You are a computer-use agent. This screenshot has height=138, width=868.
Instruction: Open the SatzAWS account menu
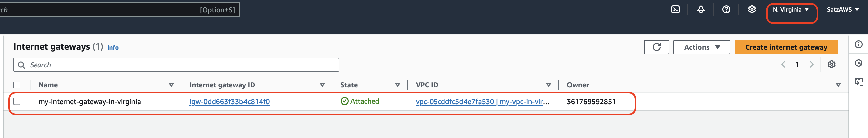coord(843,10)
